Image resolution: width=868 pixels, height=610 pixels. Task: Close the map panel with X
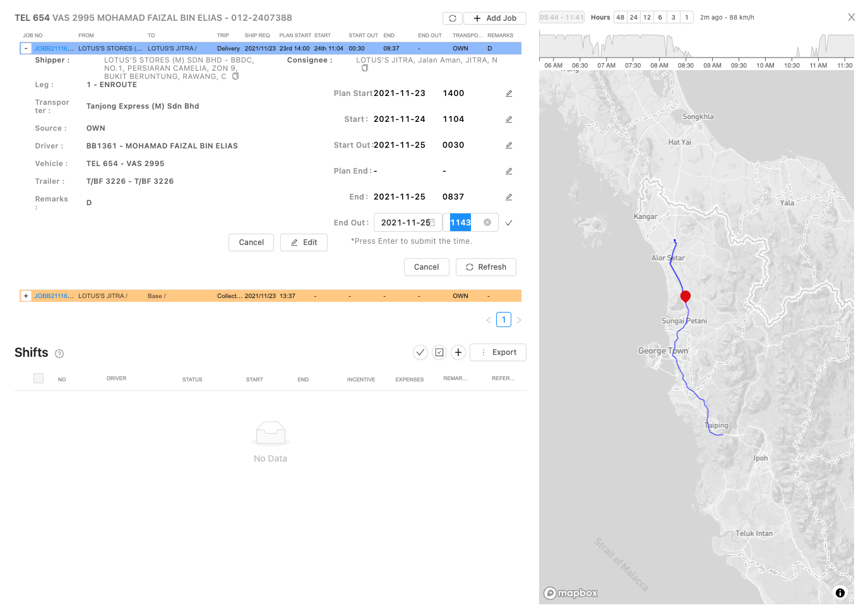click(852, 17)
